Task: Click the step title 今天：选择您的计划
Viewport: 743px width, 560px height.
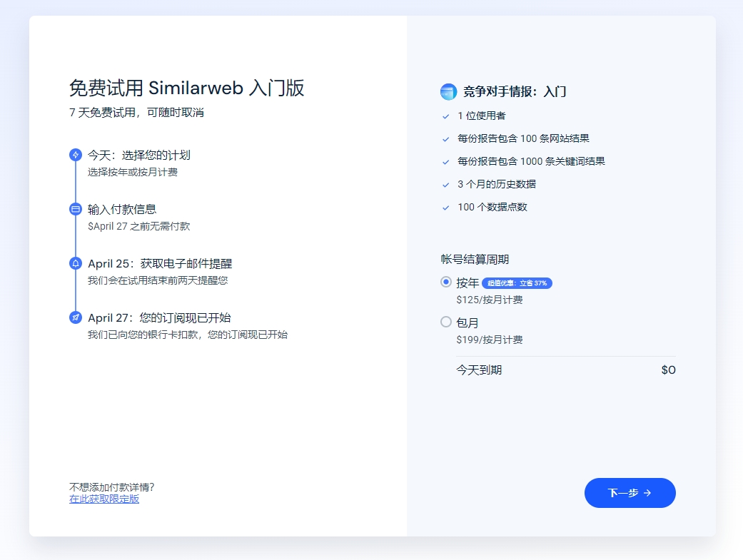Action: click(x=139, y=155)
